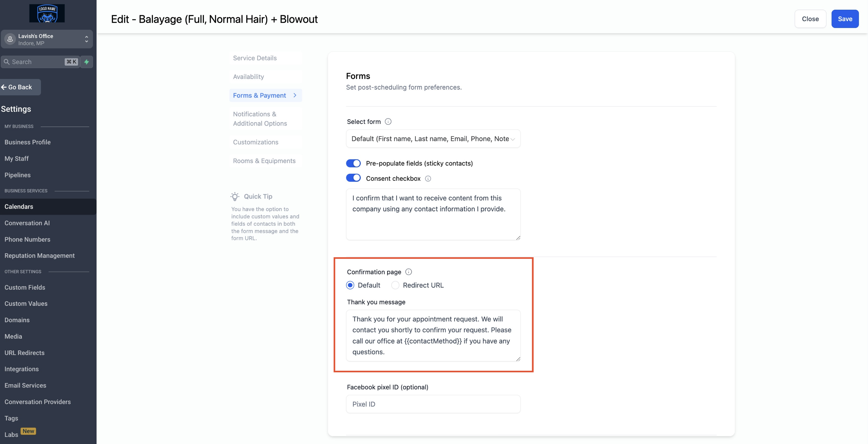Open the Select form dropdown
Viewport: 868px width, 444px height.
click(x=433, y=139)
